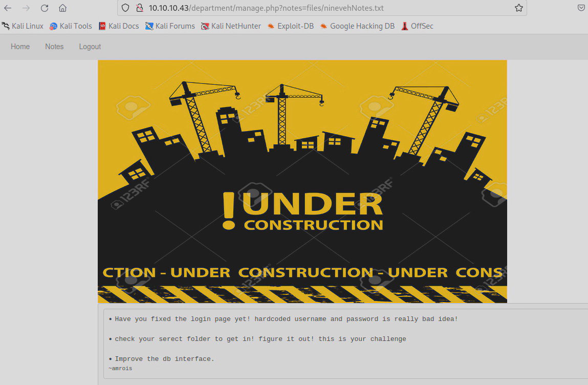Open the Notes menu item
The height and width of the screenshot is (385, 588).
pyautogui.click(x=54, y=47)
